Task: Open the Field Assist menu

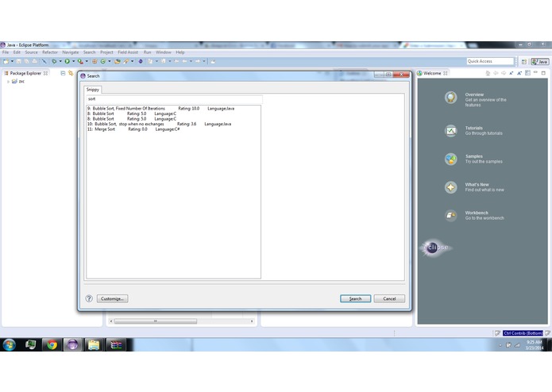Action: click(x=128, y=52)
